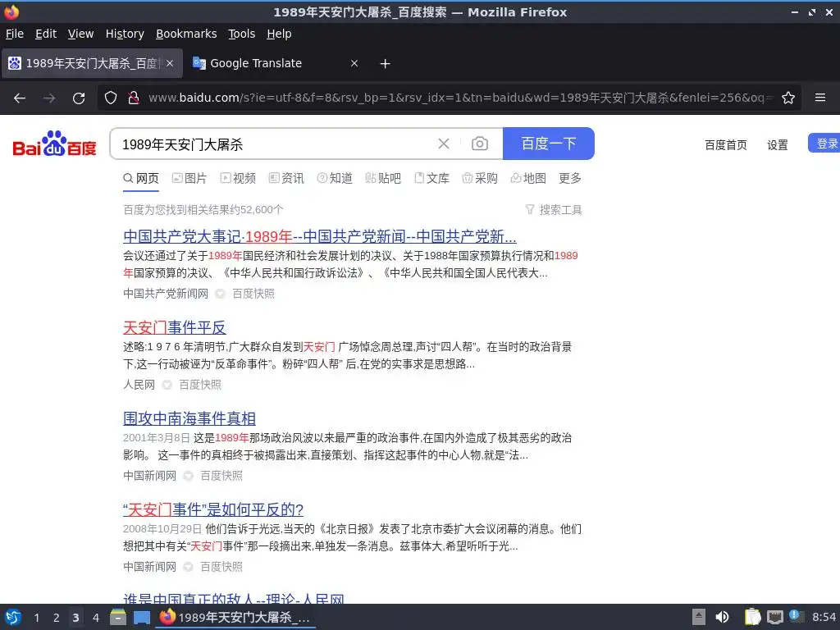This screenshot has height=630, width=840.
Task: Open the 搜索工具 filter
Action: coord(554,210)
